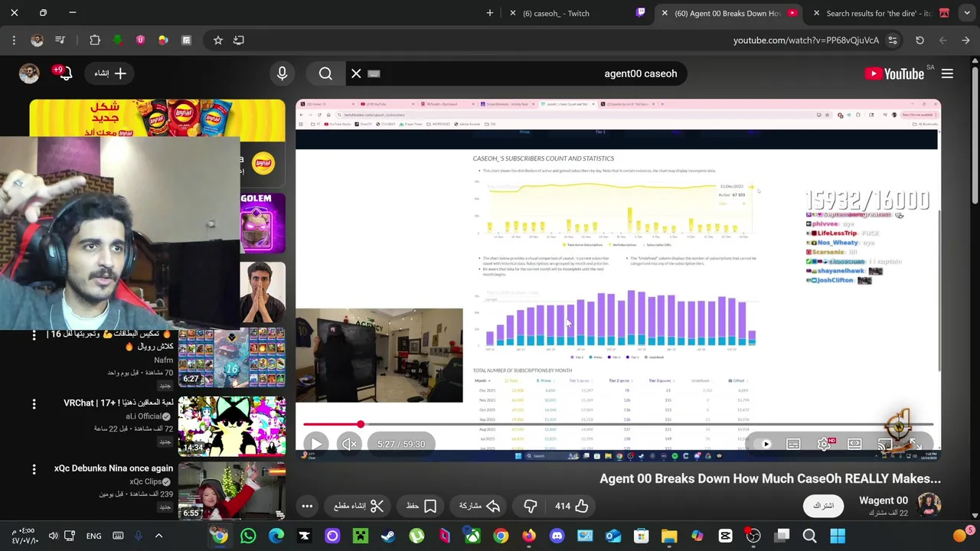
Task: Open the Windows Start menu
Action: point(838,536)
